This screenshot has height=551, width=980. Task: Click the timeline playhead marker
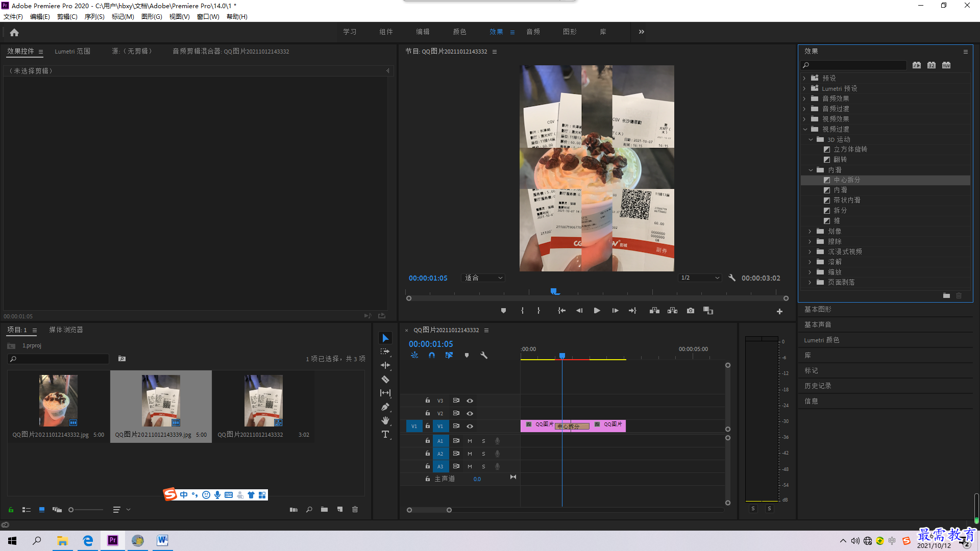pyautogui.click(x=562, y=356)
